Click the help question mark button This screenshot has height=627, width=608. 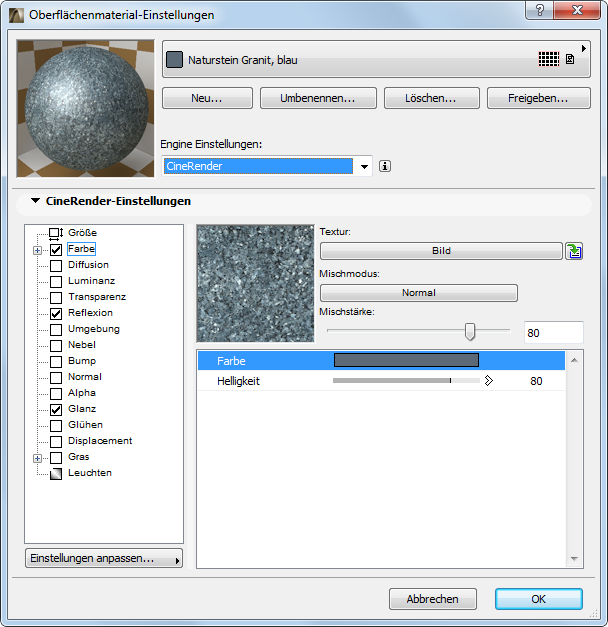pyautogui.click(x=540, y=10)
